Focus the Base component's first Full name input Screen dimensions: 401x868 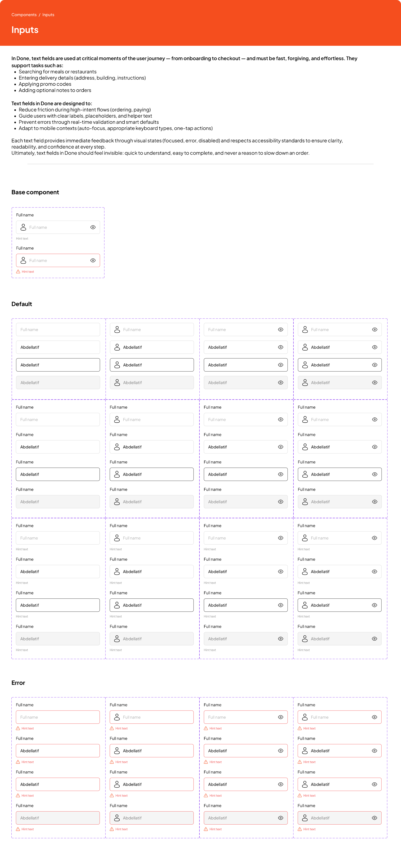coord(57,227)
